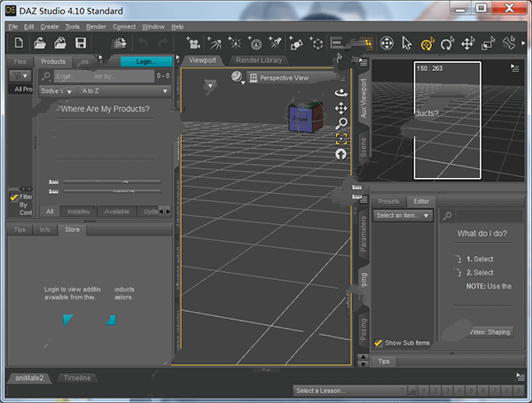Expand toolbar overflow arrow at right end

(523, 43)
